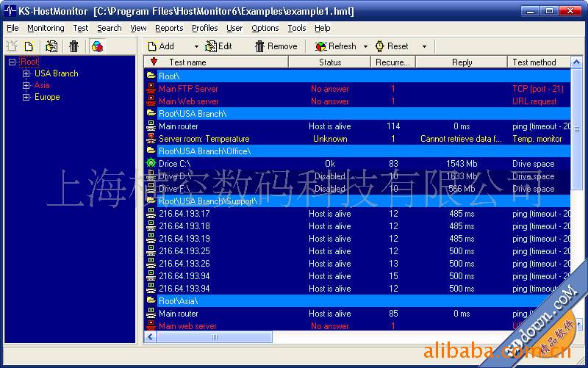
Task: Open the Help menu
Action: 323,28
